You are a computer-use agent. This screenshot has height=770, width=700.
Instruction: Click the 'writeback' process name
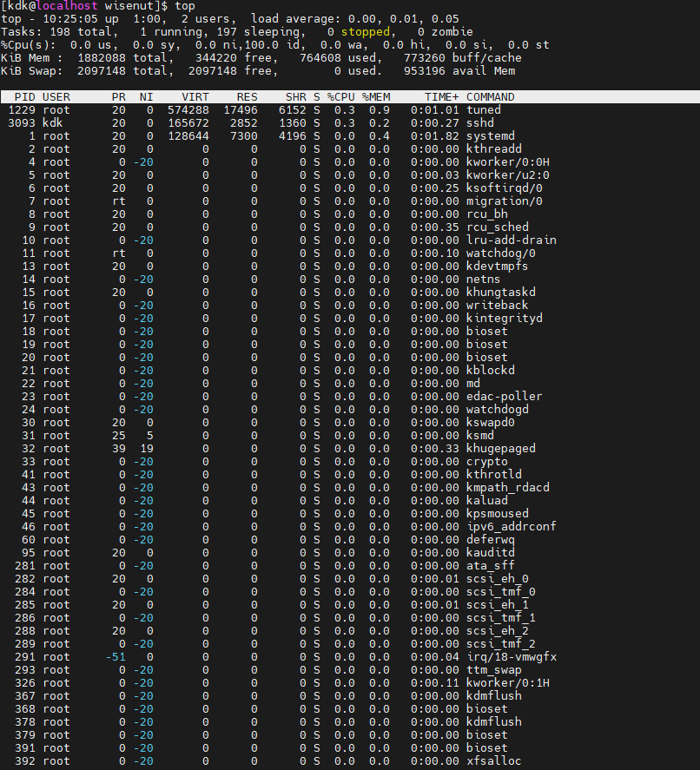coord(497,305)
